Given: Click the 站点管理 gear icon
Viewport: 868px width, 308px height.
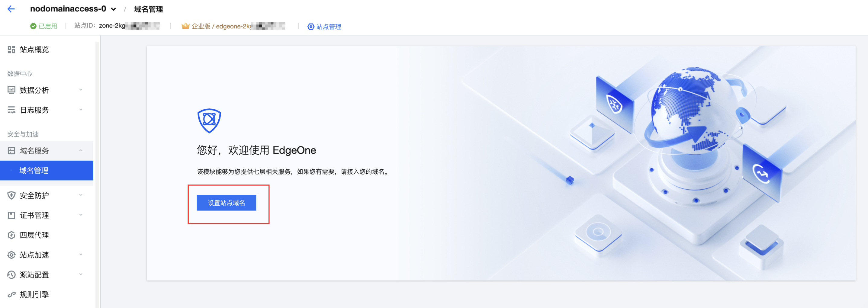Looking at the screenshot, I should pyautogui.click(x=311, y=27).
